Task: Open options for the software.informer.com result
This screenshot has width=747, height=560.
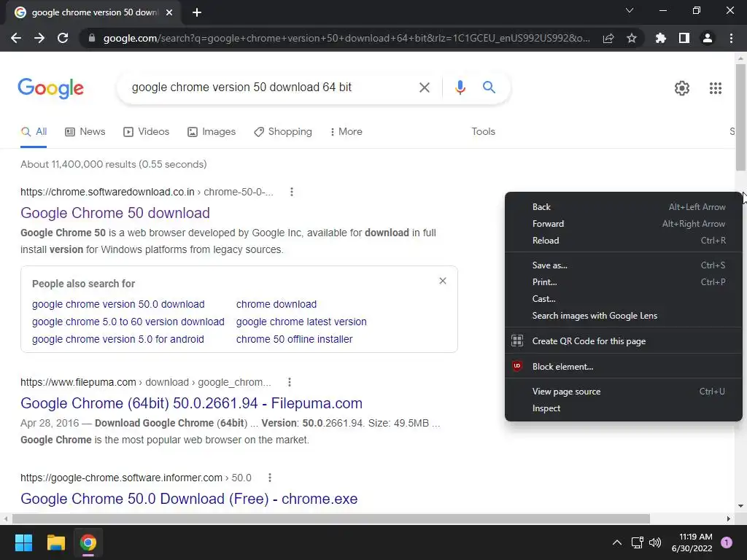Action: point(270,478)
